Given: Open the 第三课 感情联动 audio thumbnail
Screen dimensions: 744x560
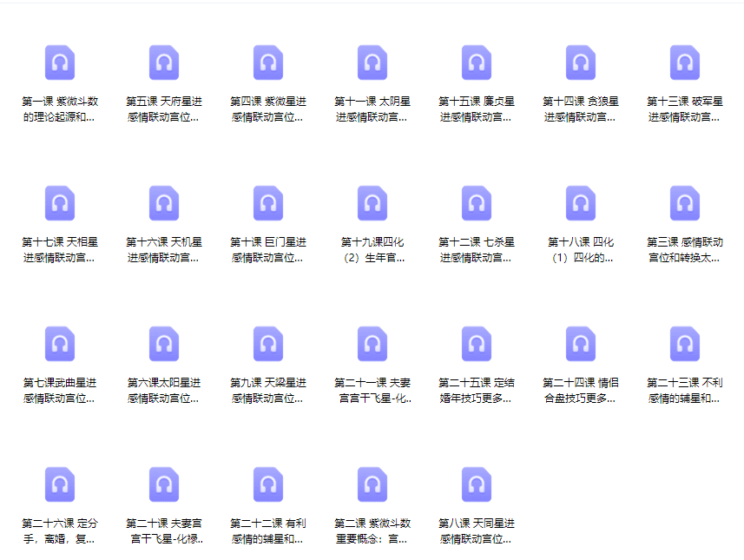Looking at the screenshot, I should pyautogui.click(x=685, y=204).
